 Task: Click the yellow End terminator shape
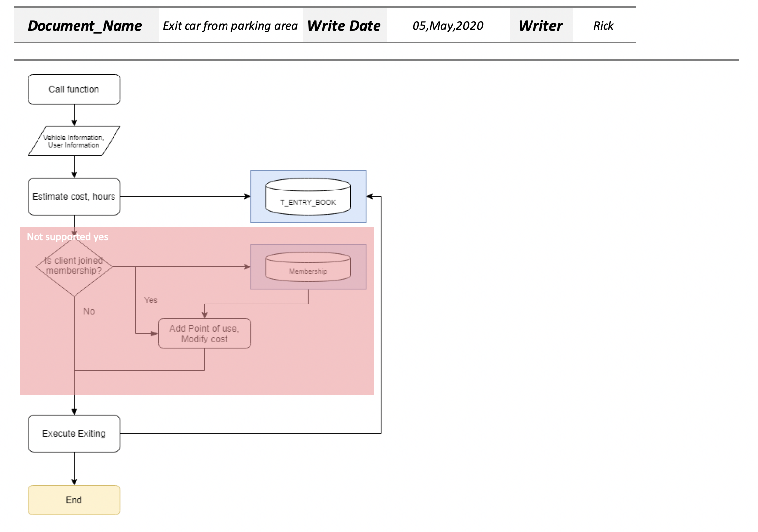(x=74, y=500)
